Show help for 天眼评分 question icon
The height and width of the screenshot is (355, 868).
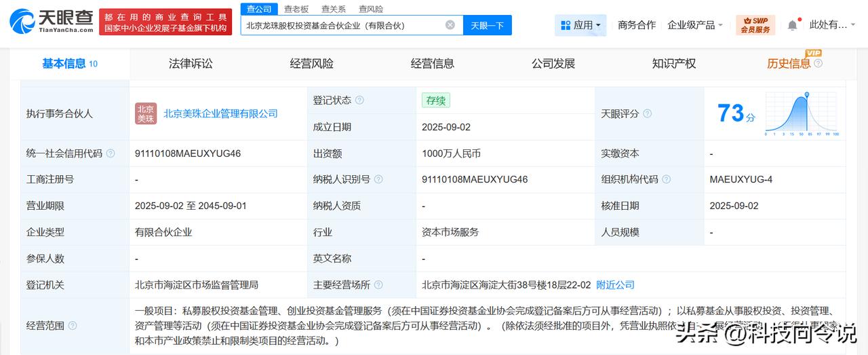coord(647,114)
